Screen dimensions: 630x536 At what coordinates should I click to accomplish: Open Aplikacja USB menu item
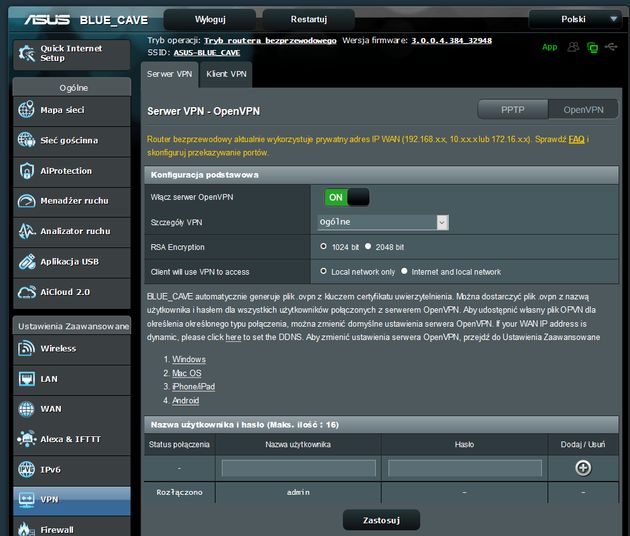click(x=72, y=262)
